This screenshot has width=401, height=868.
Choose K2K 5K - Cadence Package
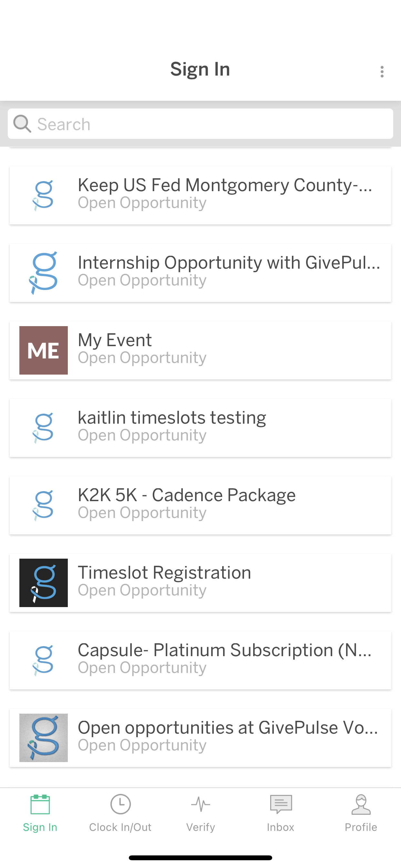[x=200, y=505]
